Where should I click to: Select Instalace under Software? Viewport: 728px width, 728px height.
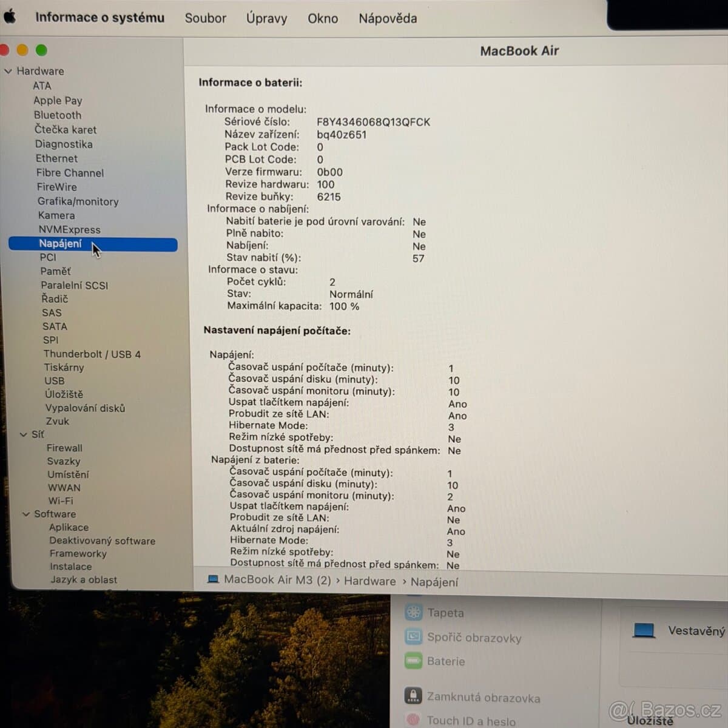pyautogui.click(x=71, y=567)
